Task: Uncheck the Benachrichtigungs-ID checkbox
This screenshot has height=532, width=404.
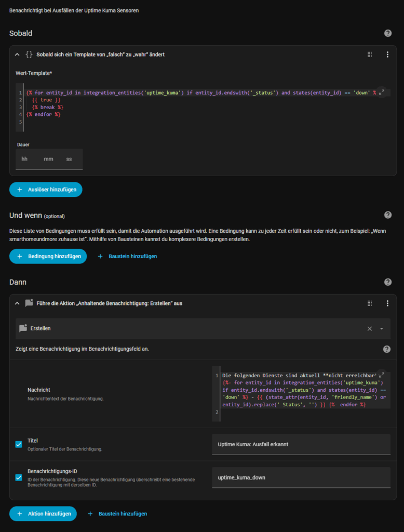Action: tap(19, 477)
